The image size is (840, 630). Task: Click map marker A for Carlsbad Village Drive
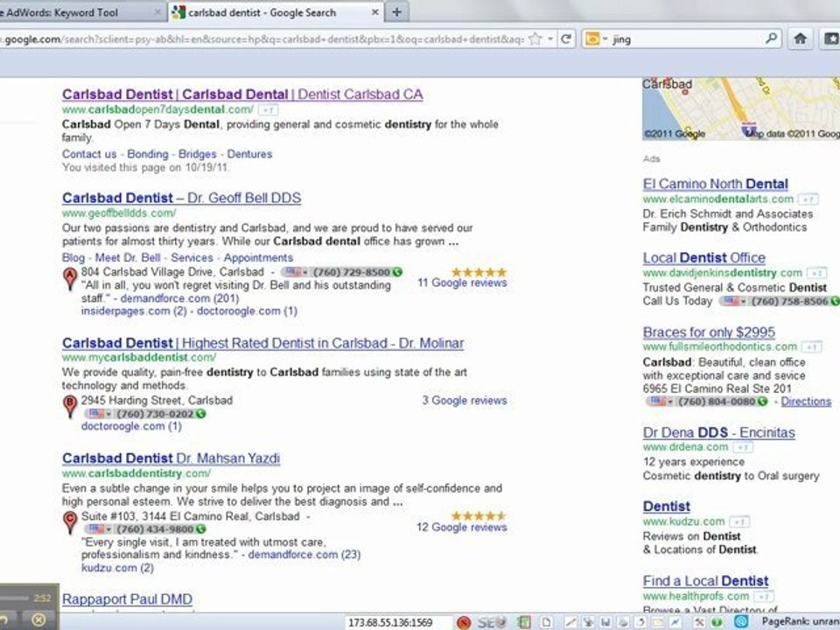[x=70, y=279]
